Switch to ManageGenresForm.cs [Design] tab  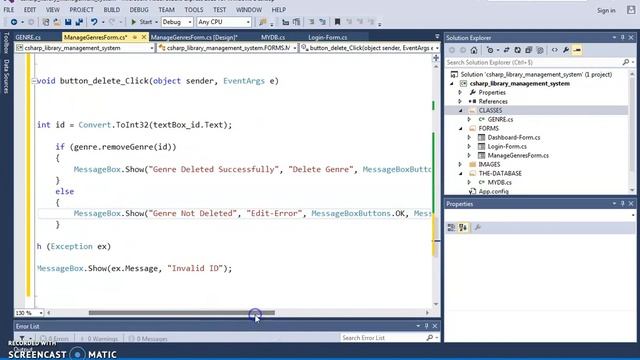coord(194,37)
